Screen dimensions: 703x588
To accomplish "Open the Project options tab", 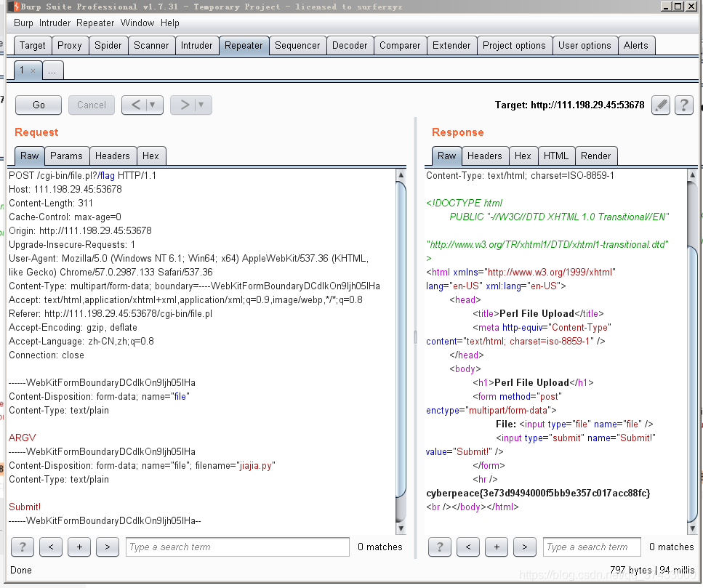I will 514,45.
